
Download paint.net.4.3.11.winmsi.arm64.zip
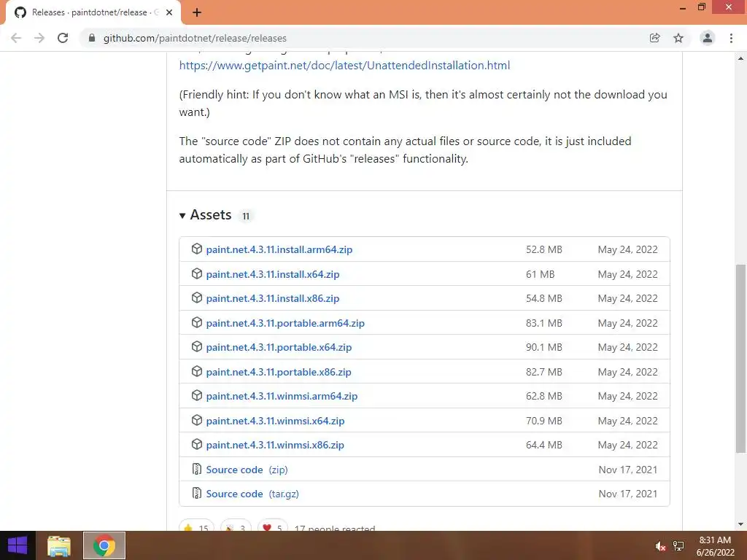click(x=282, y=396)
